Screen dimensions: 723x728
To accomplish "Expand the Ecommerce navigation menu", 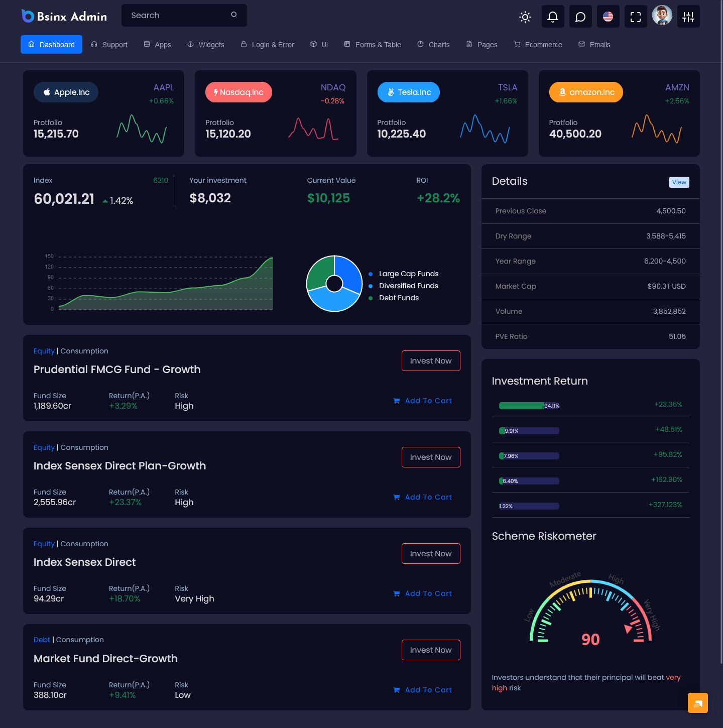I will pos(538,45).
